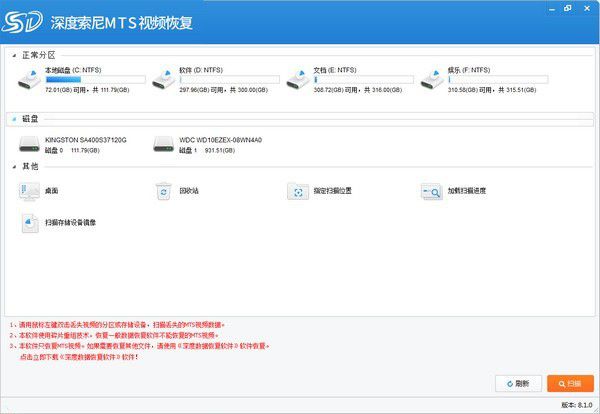Click the third red instruction line
600x414 pixels.
140,346
